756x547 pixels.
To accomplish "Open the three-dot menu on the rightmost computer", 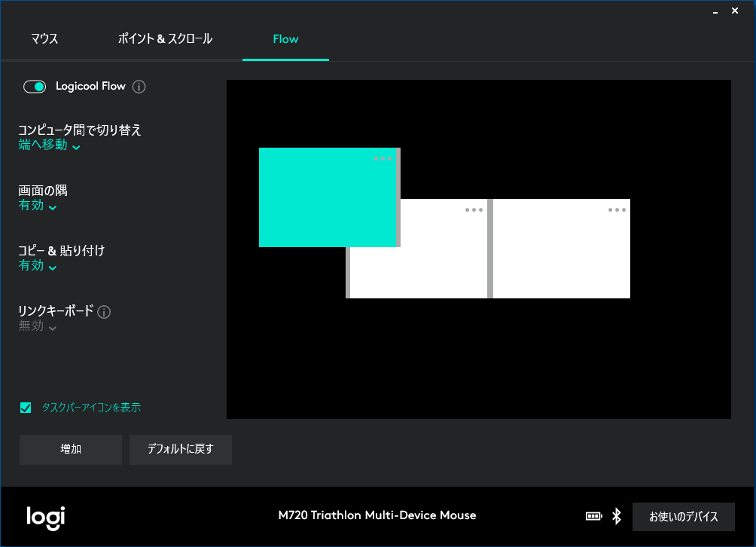I will pyautogui.click(x=617, y=210).
